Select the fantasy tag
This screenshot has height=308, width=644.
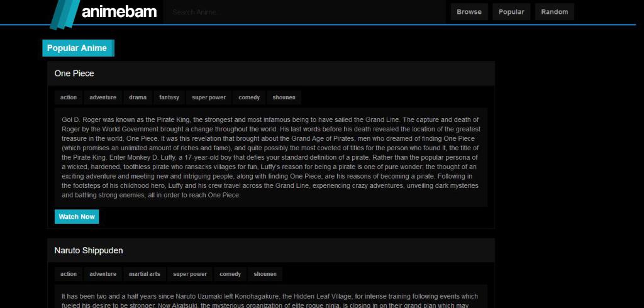click(169, 97)
